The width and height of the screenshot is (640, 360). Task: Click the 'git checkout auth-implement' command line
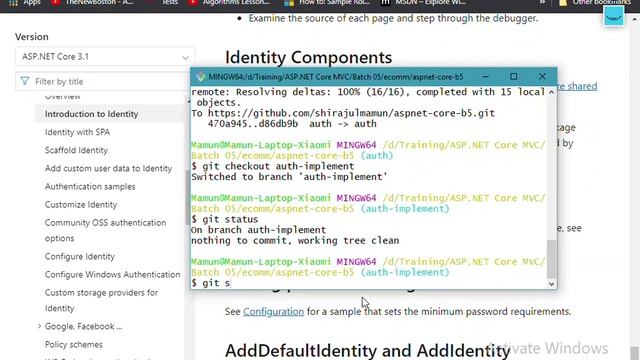(273, 166)
